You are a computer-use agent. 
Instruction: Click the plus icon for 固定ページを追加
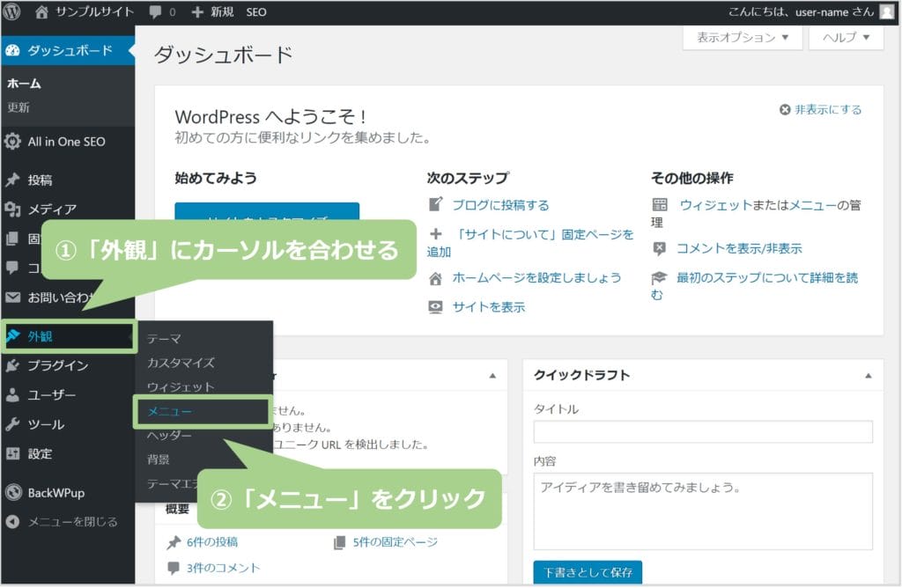(x=436, y=234)
